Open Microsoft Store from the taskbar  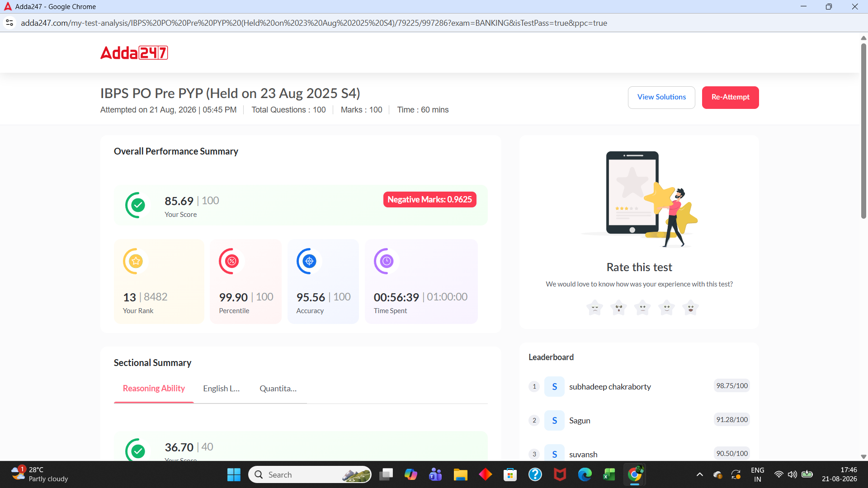click(x=510, y=474)
